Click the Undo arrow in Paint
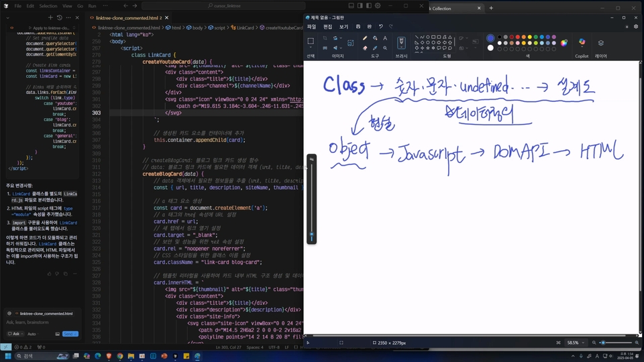644x362 pixels. click(381, 26)
